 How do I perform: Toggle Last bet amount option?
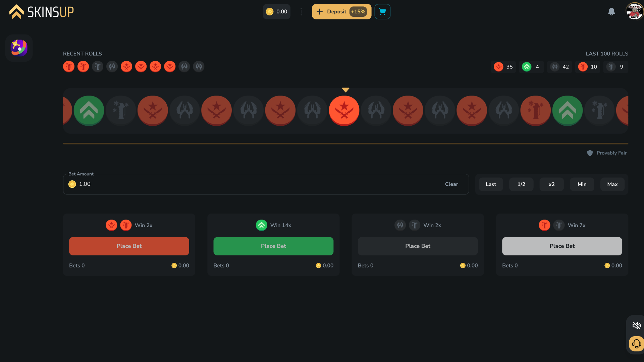coord(490,184)
